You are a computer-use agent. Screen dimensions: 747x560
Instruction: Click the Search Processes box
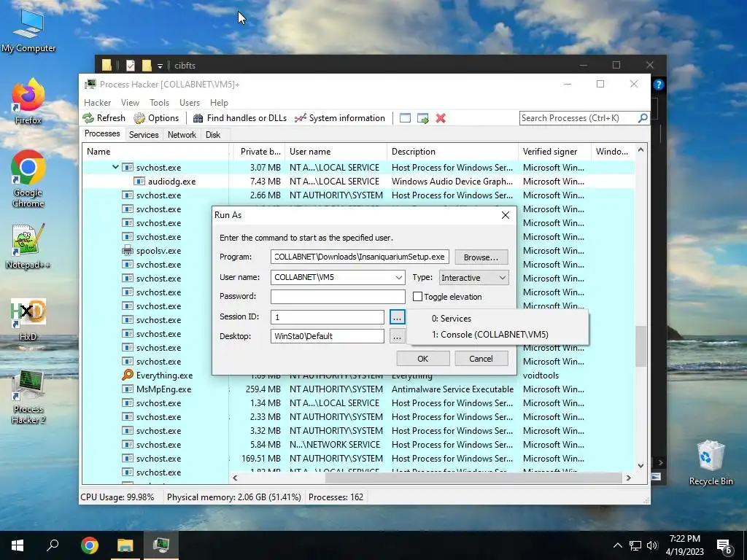click(x=578, y=118)
